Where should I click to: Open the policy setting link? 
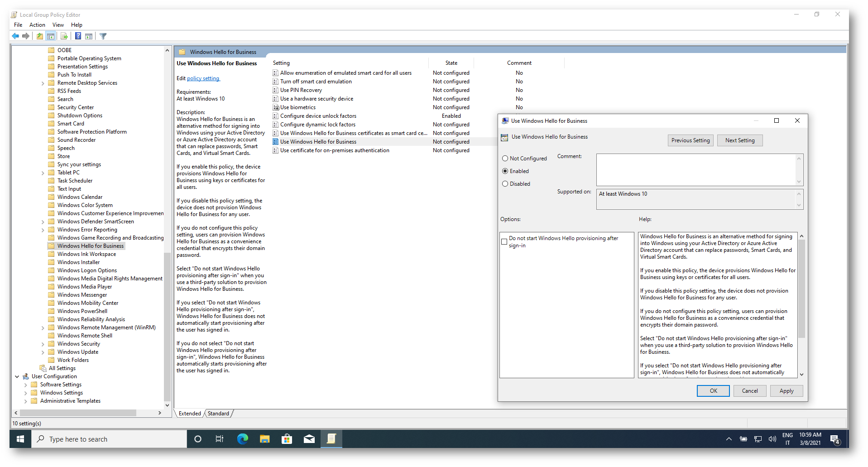(203, 78)
